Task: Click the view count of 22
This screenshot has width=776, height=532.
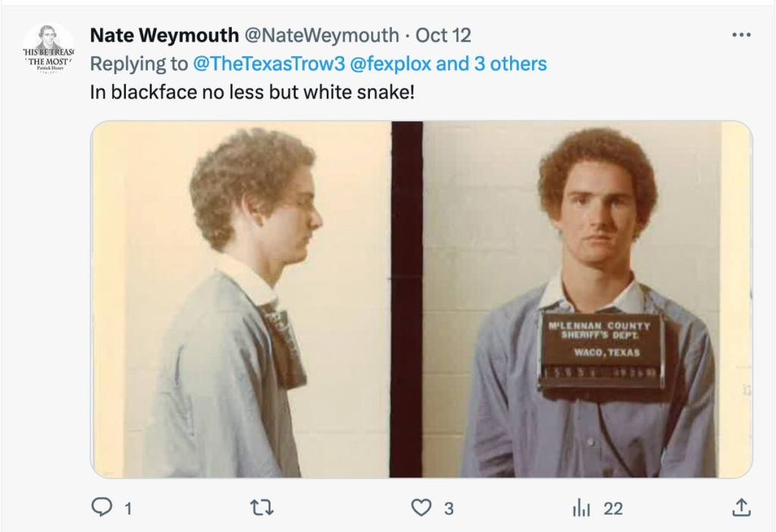Action: pos(613,509)
